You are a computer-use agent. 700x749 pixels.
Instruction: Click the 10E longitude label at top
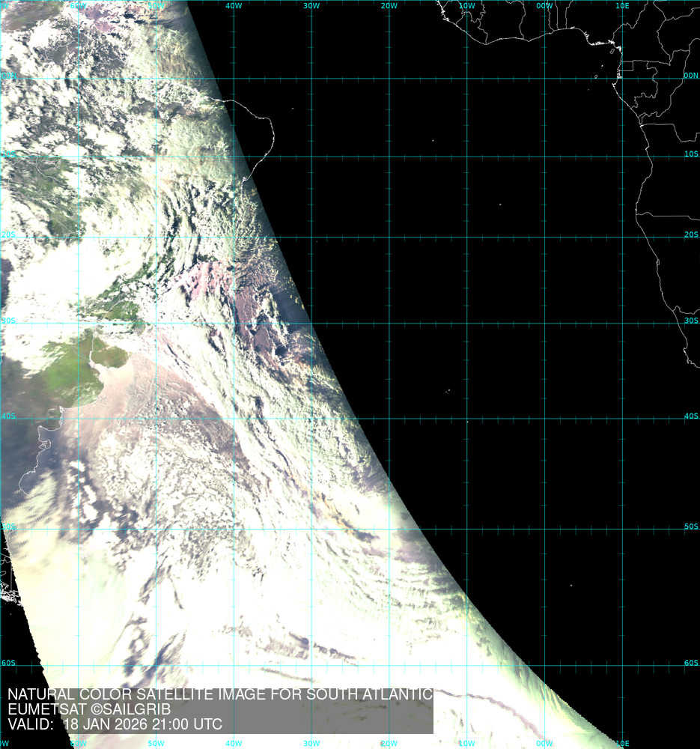(x=622, y=6)
